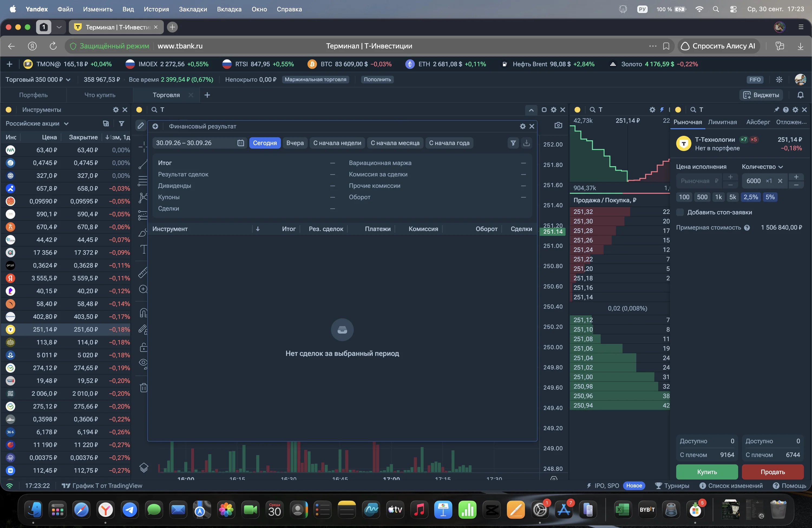
Task: Open the Портфель tab
Action: (x=34, y=95)
